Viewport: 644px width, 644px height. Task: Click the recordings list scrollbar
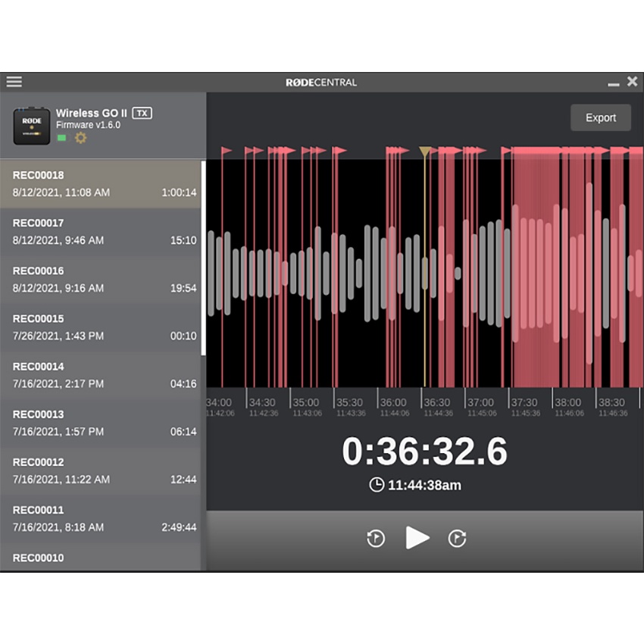pos(203,258)
